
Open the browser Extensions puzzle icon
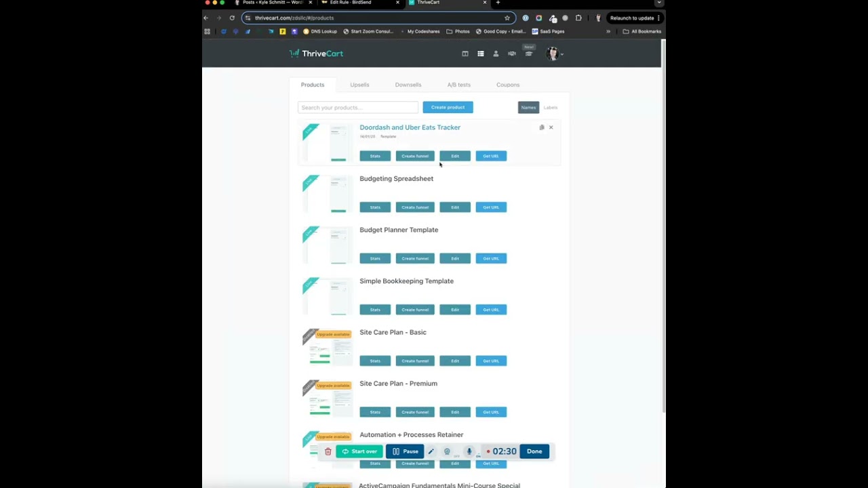coord(578,18)
